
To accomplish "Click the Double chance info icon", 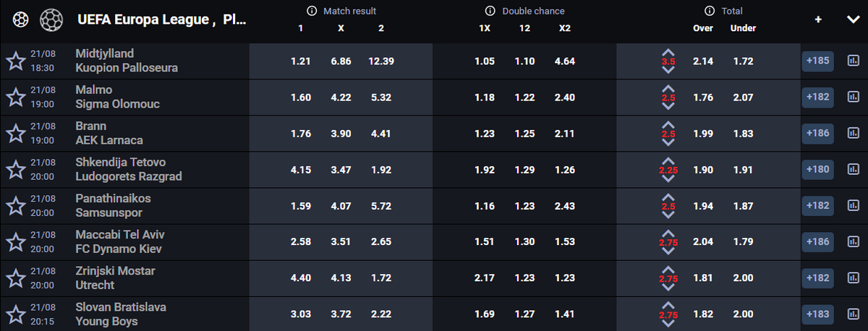I will click(x=490, y=11).
